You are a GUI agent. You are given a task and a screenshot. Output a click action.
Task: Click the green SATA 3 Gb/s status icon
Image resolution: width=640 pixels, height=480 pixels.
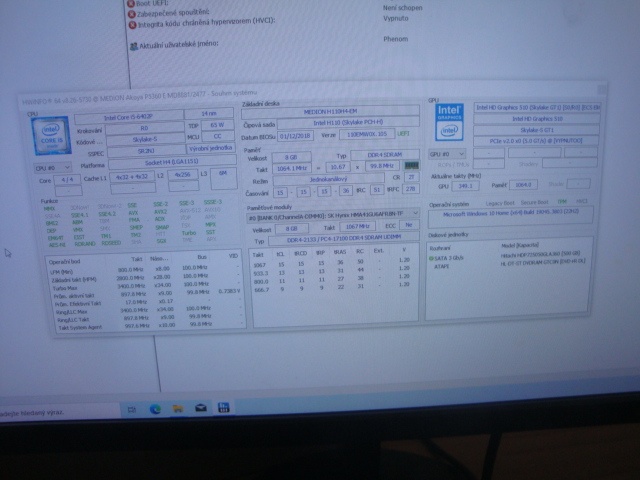(x=431, y=258)
